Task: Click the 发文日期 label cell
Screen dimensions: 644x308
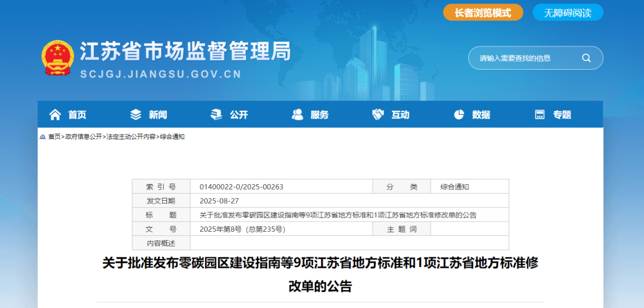Action: 161,201
